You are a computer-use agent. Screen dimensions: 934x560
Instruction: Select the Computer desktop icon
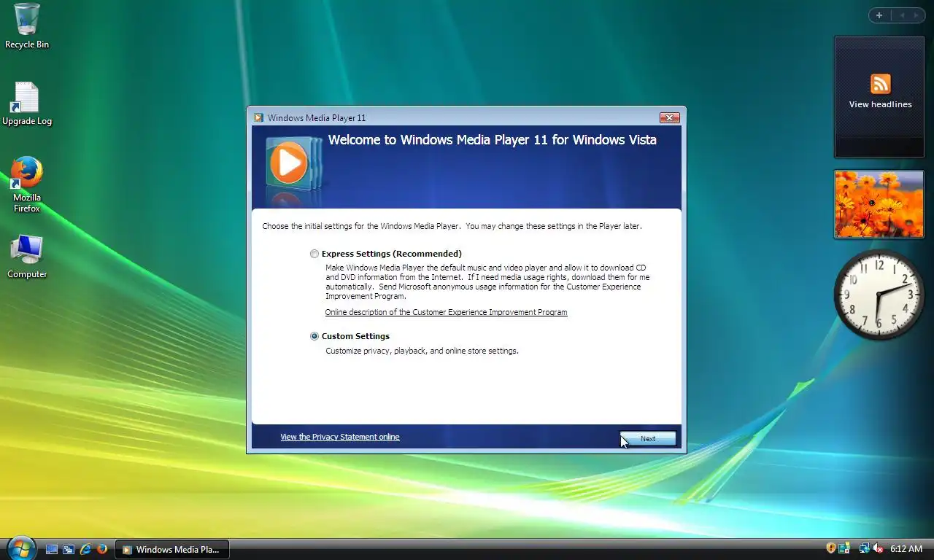[27, 257]
